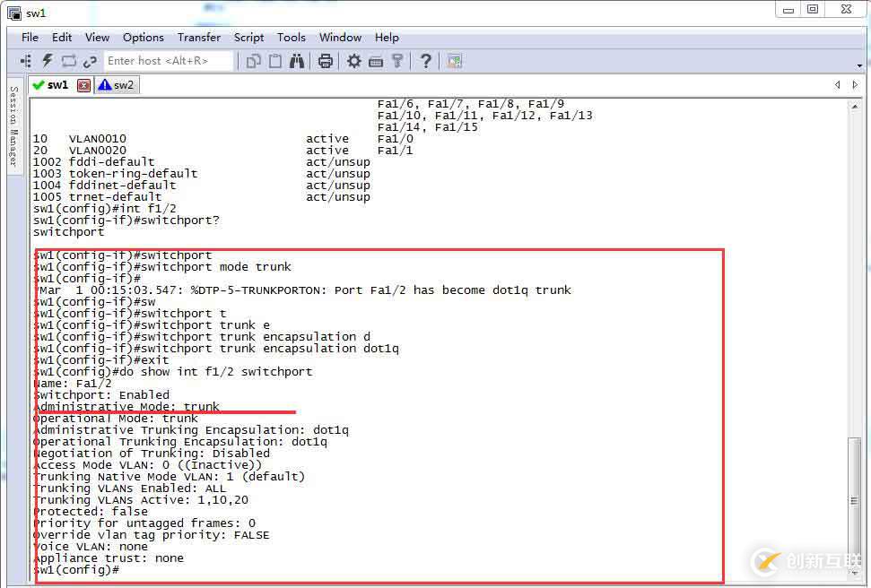Click the Connect in Tab icon
This screenshot has width=871, height=588.
(x=69, y=61)
